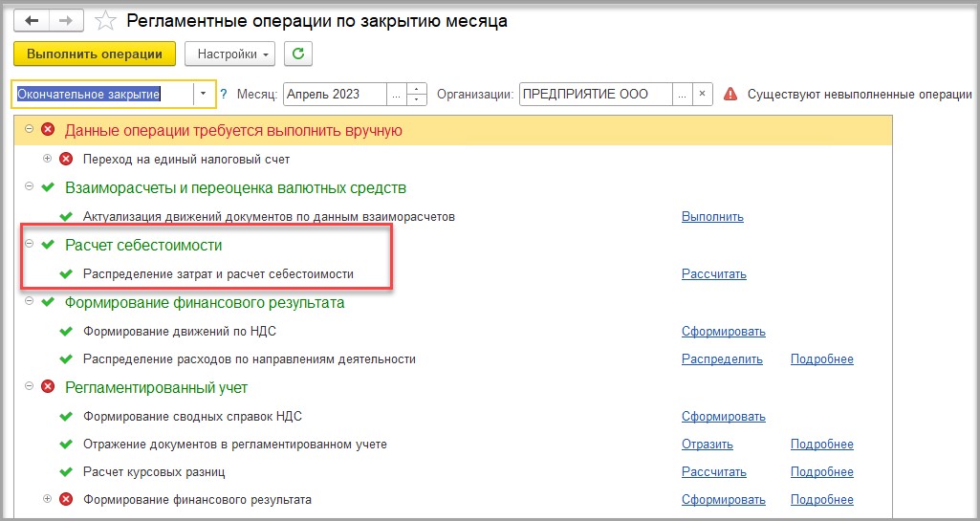Image resolution: width=980 pixels, height=521 pixels.
Task: Collapse the 'Регламентированный учет' group
Action: (x=29, y=386)
